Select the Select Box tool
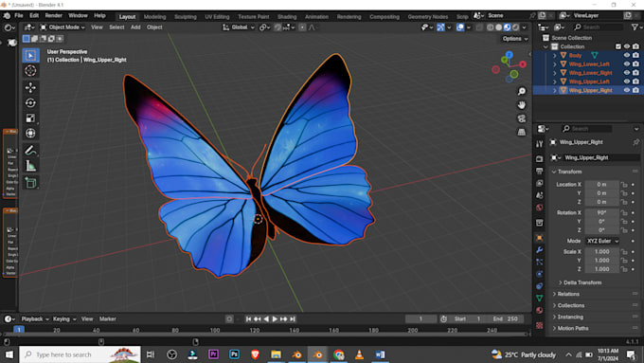This screenshot has height=363, width=644. click(x=30, y=56)
